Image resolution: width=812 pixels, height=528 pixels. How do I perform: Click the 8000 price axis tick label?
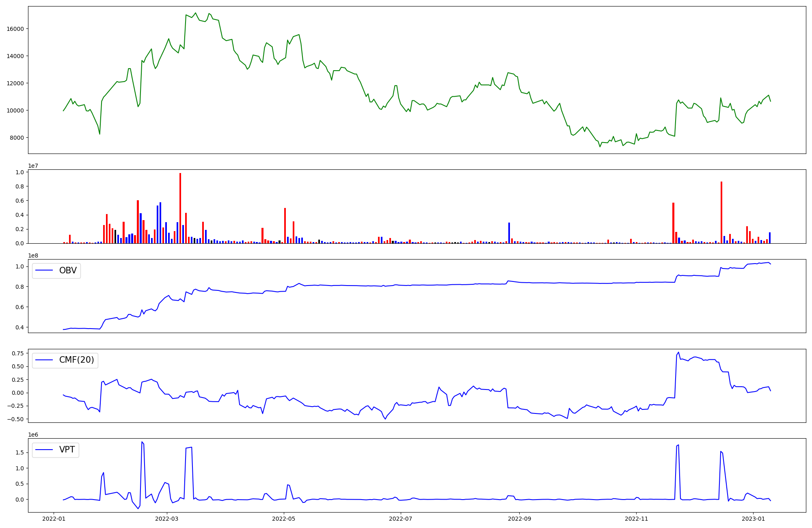tap(17, 138)
